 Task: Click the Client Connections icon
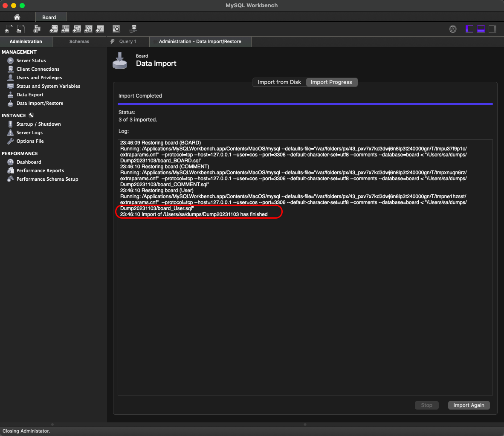[x=11, y=69]
